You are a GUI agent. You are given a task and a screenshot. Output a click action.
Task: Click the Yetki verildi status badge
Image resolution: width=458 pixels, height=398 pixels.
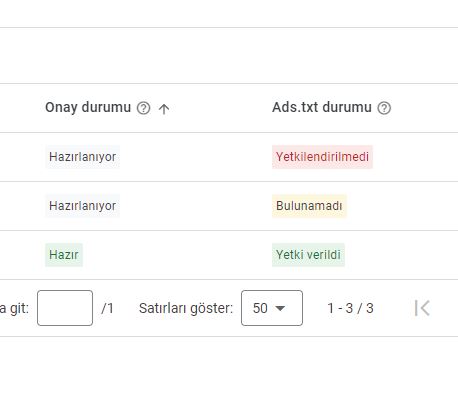[308, 255]
